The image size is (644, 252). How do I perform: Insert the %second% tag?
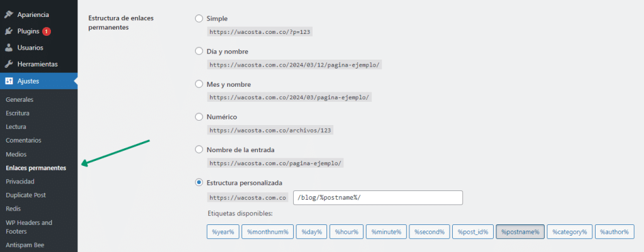coord(429,232)
